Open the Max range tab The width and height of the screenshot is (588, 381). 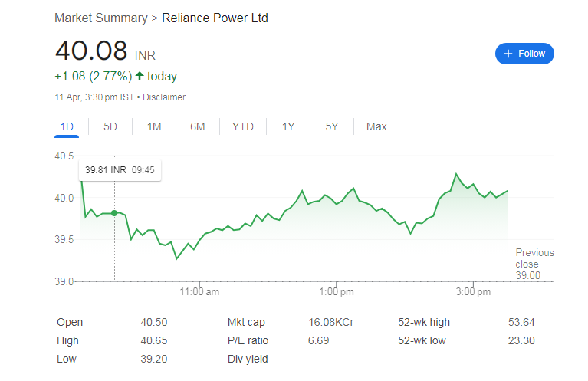(376, 126)
